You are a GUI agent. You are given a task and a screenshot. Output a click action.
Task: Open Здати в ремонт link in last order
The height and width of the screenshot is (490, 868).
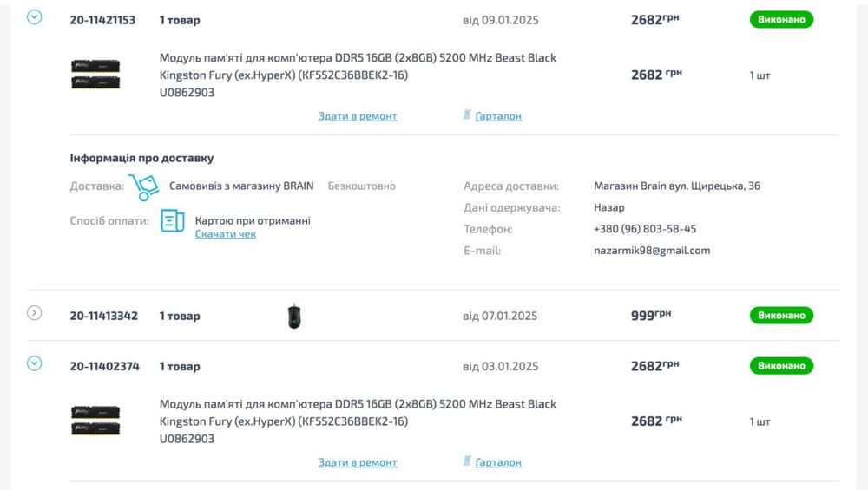click(358, 462)
